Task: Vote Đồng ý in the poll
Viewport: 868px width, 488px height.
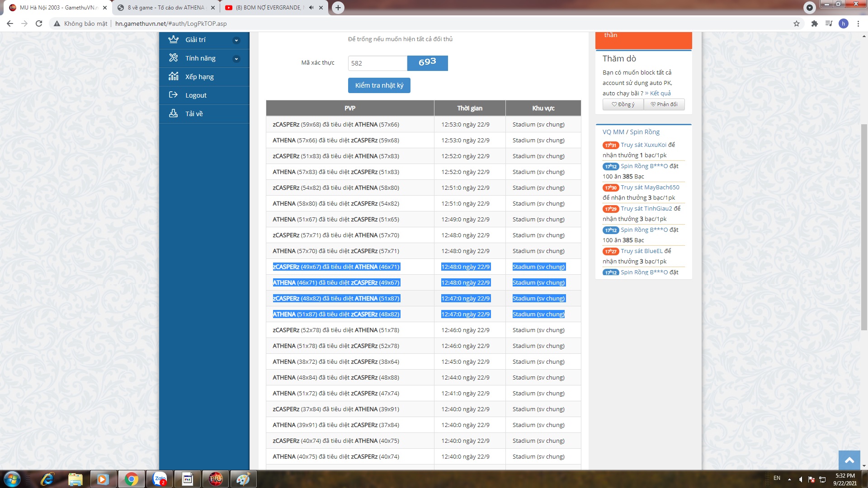Action: click(x=623, y=104)
